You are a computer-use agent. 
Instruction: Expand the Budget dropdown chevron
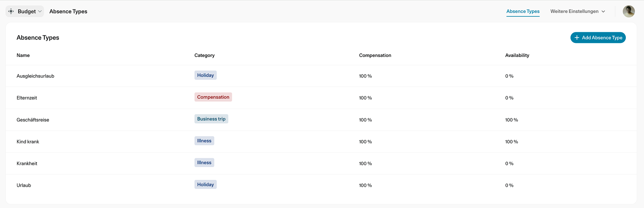[x=40, y=11]
